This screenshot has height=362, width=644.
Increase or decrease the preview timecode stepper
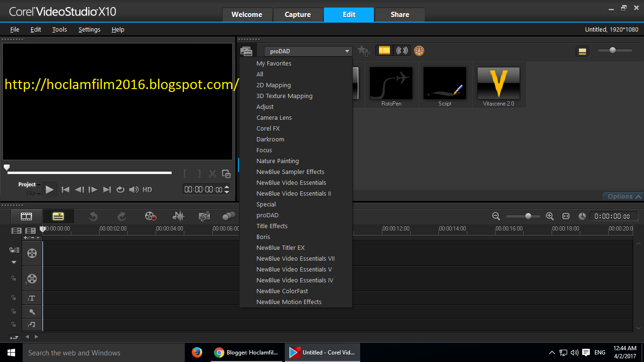point(227,189)
